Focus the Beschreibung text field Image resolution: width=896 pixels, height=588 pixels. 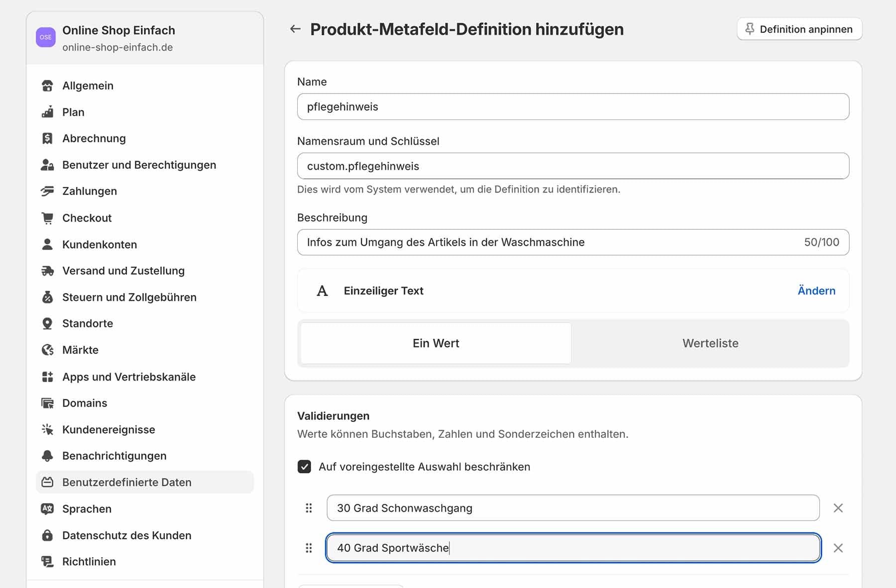pyautogui.click(x=548, y=242)
